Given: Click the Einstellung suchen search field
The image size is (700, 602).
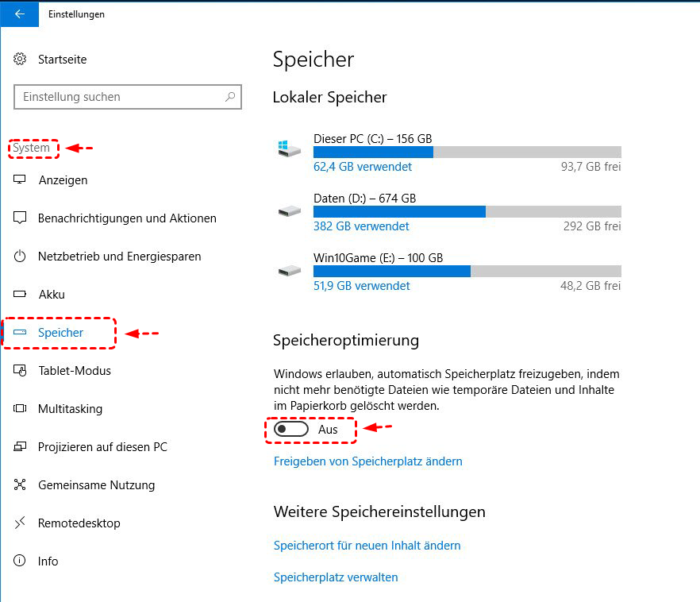Looking at the screenshot, I should [x=119, y=97].
